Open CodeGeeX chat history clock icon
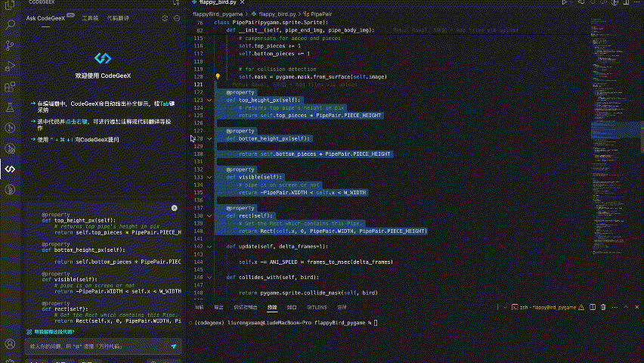The image size is (644, 363). (165, 17)
